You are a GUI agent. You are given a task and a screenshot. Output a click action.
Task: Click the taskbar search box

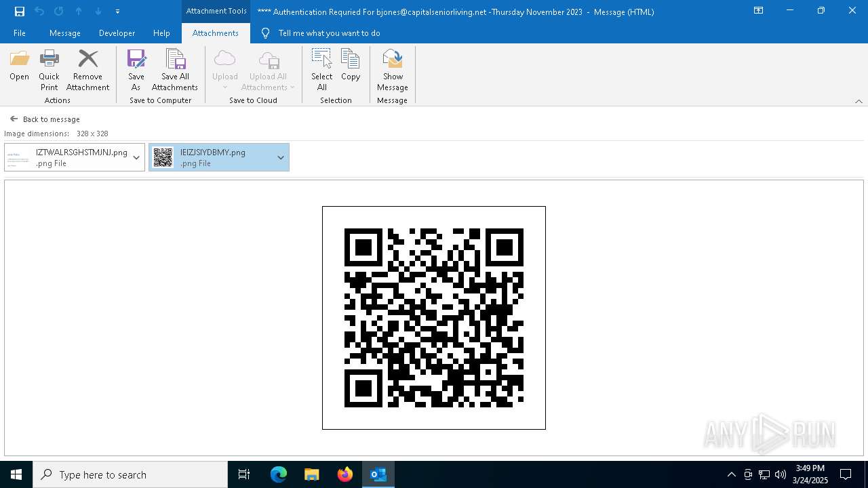click(130, 474)
